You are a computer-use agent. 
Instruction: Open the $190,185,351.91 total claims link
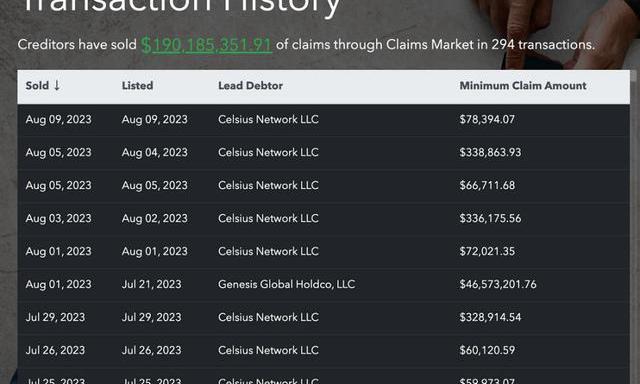tap(207, 45)
